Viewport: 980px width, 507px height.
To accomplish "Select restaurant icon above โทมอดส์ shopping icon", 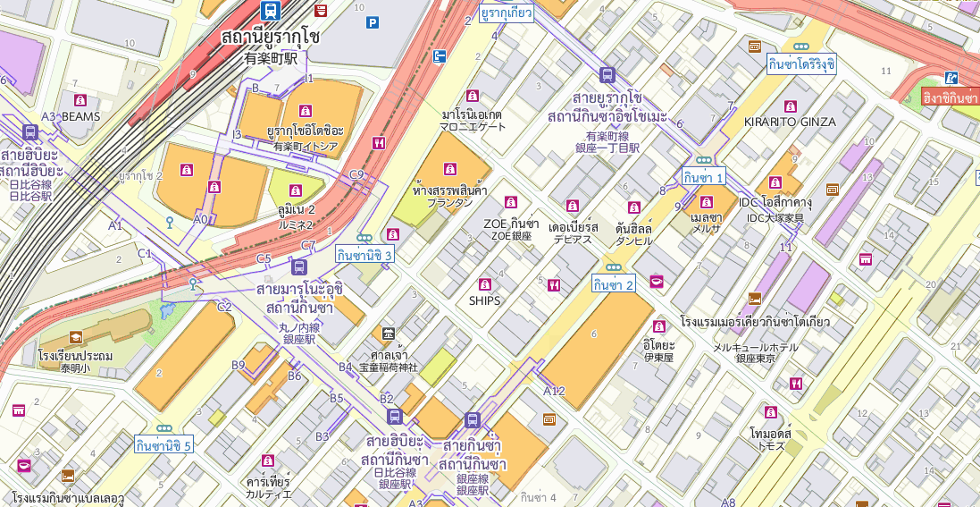I will tap(796, 383).
